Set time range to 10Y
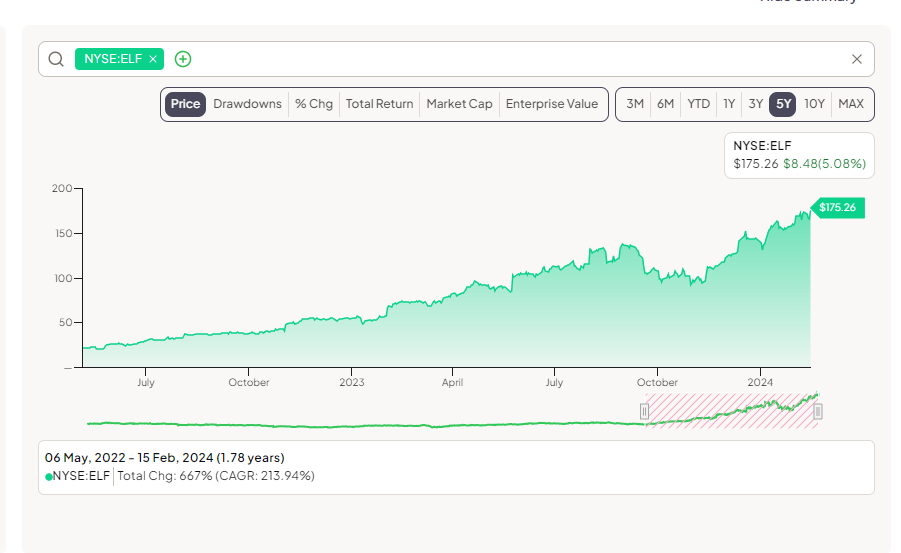Image resolution: width=901 pixels, height=553 pixels. coord(814,104)
